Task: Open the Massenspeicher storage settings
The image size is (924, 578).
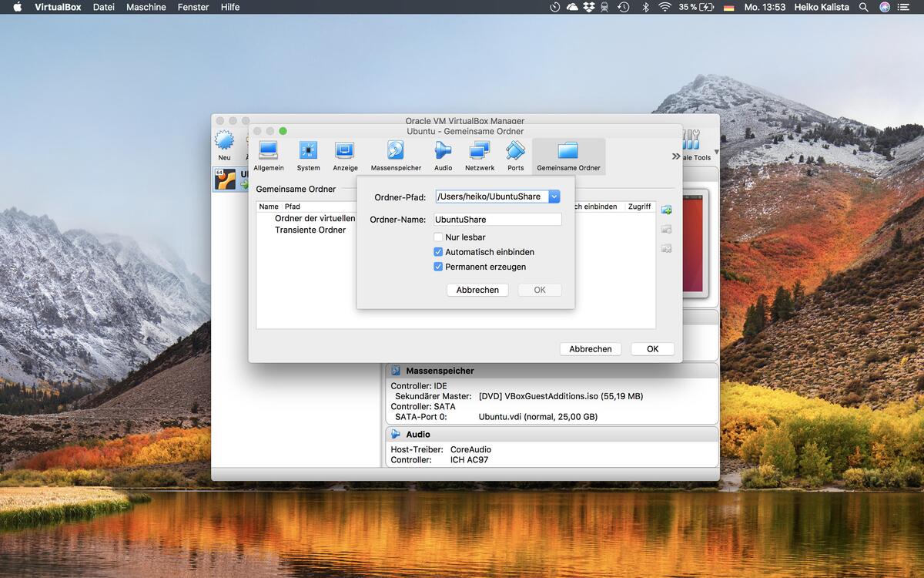Action: (x=396, y=156)
